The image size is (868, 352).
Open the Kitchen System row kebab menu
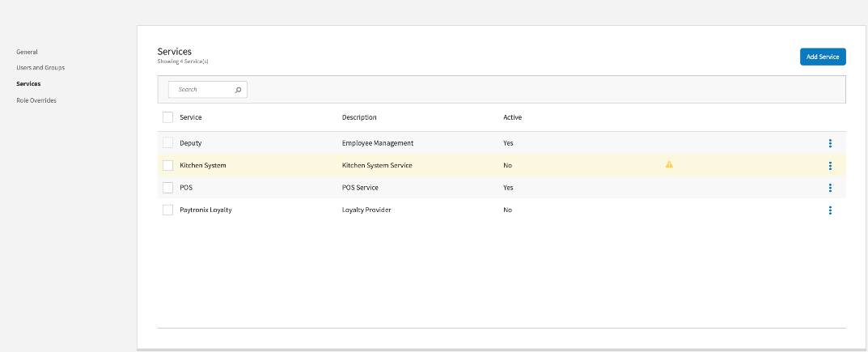pyautogui.click(x=830, y=165)
